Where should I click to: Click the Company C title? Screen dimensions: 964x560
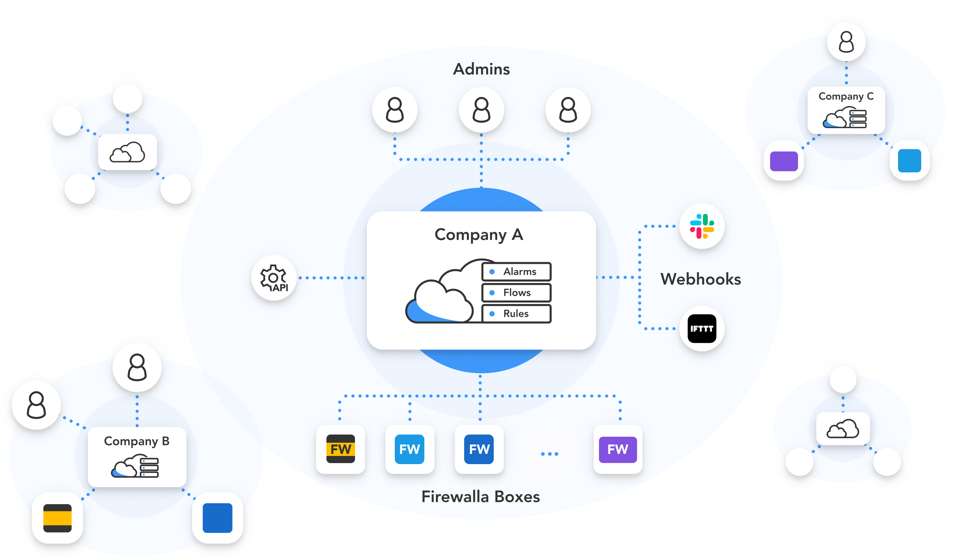click(x=846, y=97)
